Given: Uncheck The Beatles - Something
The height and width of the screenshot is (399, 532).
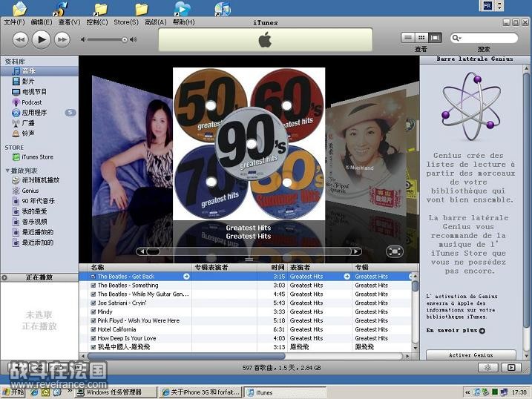Looking at the screenshot, I should [x=93, y=286].
